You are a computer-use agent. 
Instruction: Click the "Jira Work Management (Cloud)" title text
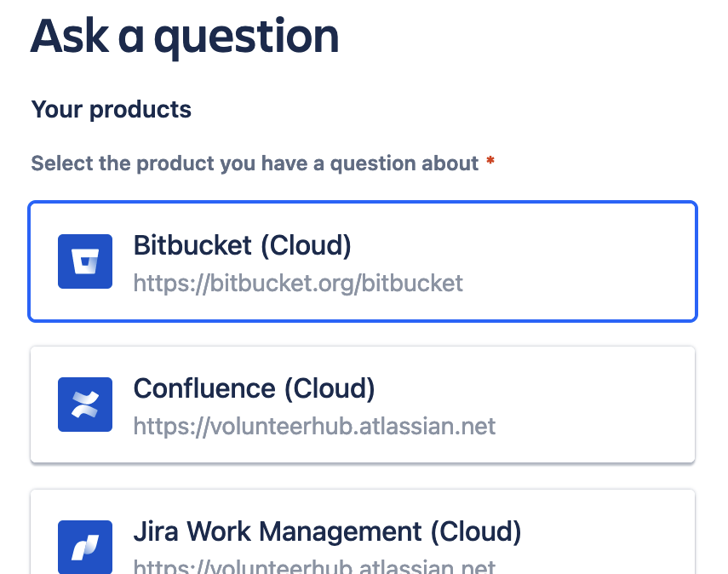click(327, 531)
